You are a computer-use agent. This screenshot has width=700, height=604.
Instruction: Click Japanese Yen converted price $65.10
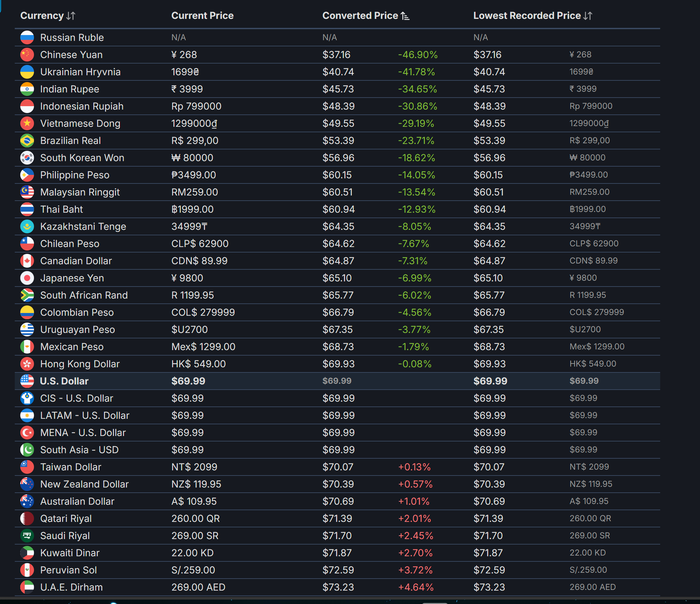pos(337,278)
